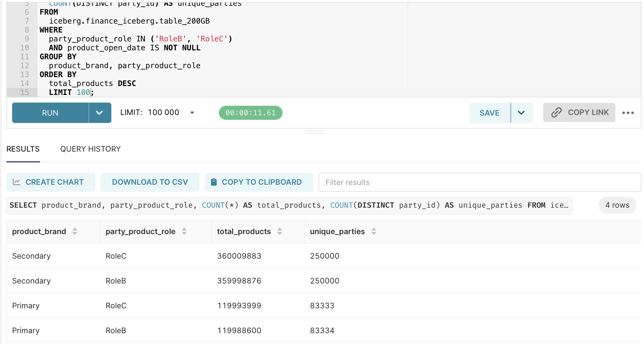Click line number 10 in editor gutter
The width and height of the screenshot is (644, 344).
[x=25, y=48]
